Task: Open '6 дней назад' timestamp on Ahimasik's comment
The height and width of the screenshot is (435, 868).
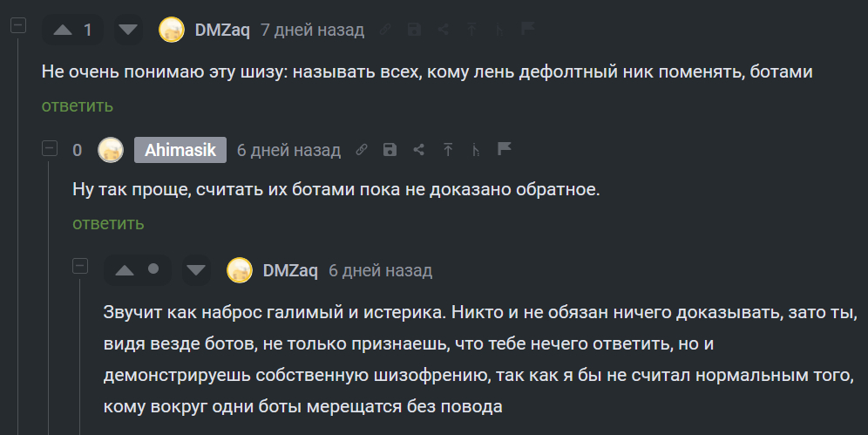Action: [288, 150]
